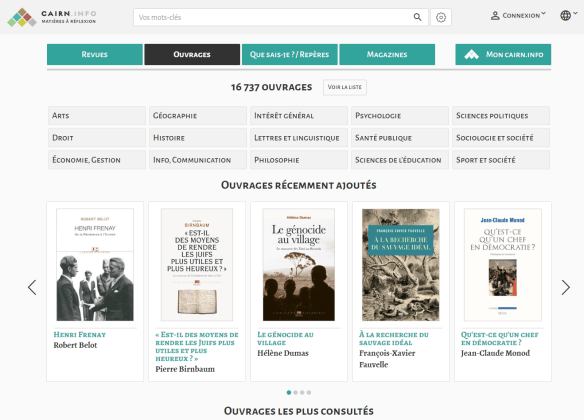The height and width of the screenshot is (420, 584).
Task: Click author name Hélène Dumas
Action: pyautogui.click(x=283, y=353)
